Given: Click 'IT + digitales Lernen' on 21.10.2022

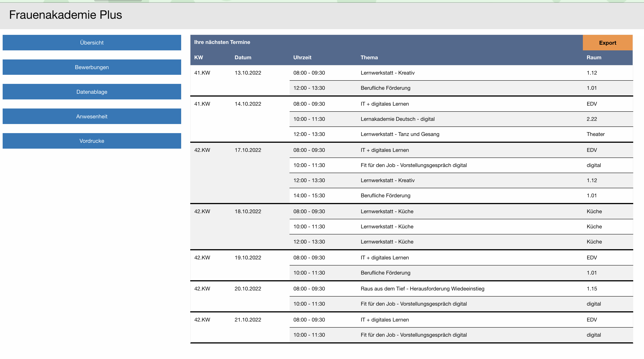Looking at the screenshot, I should pos(384,319).
